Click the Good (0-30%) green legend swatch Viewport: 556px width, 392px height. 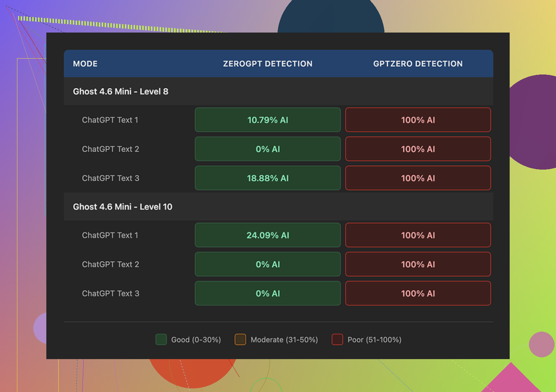click(x=161, y=340)
